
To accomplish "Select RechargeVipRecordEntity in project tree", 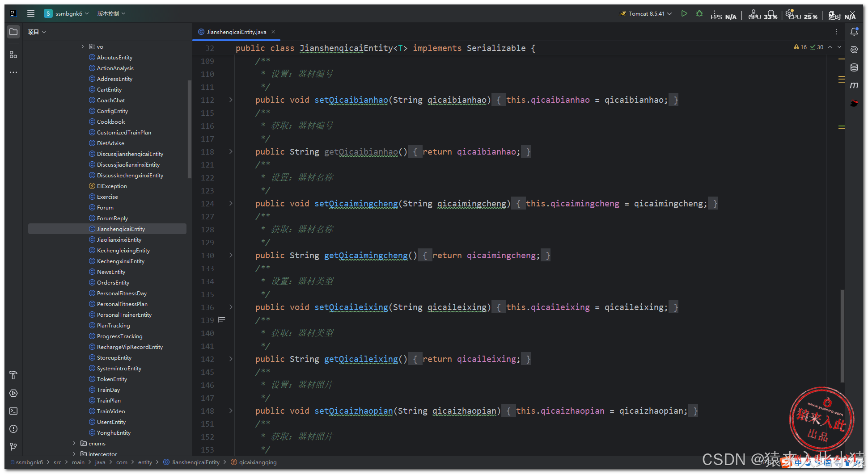I will 130,347.
